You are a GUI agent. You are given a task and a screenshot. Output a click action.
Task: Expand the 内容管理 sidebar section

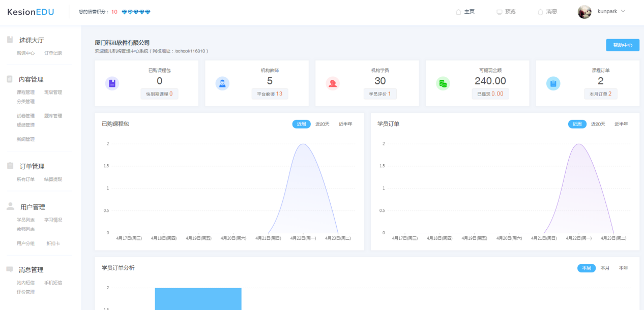pyautogui.click(x=31, y=79)
